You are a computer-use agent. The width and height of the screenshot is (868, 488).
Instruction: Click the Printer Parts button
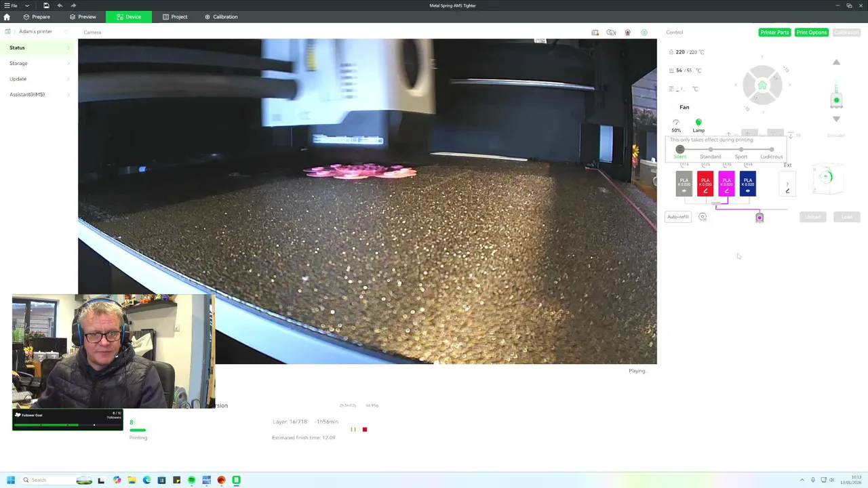[x=774, y=33]
